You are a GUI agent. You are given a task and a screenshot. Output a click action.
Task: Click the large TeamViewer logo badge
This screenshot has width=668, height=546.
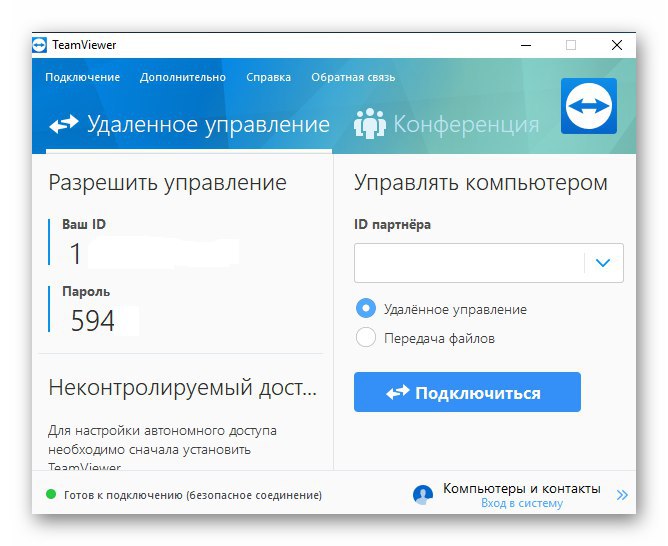click(x=589, y=106)
